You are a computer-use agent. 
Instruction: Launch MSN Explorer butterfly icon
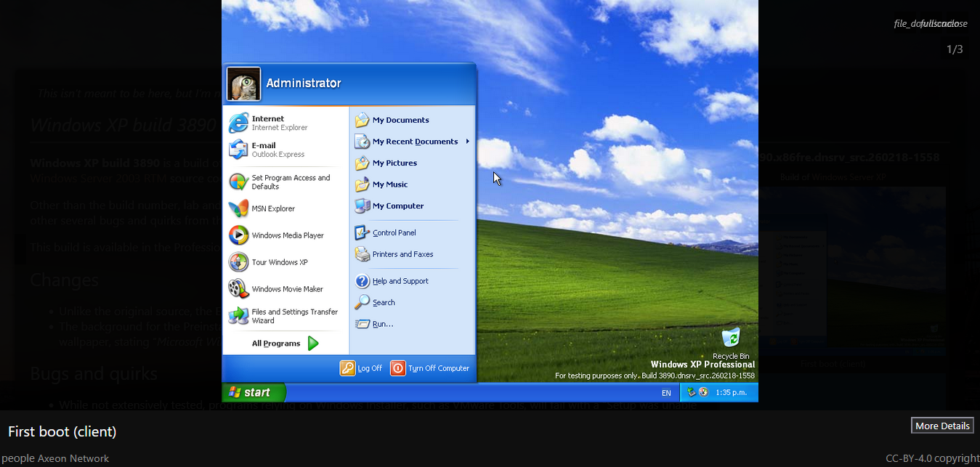click(238, 208)
